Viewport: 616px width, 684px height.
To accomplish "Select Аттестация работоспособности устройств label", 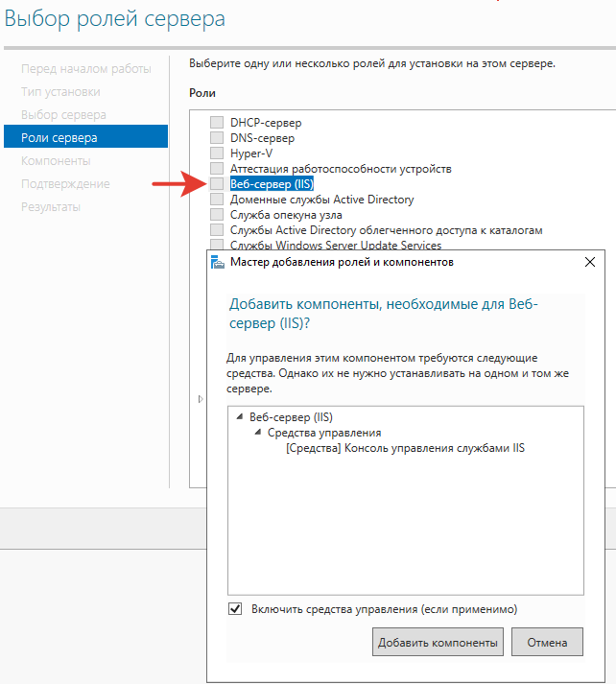I will click(x=341, y=169).
